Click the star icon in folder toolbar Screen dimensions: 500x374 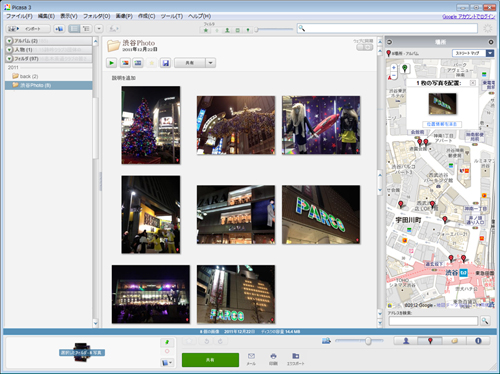click(152, 63)
